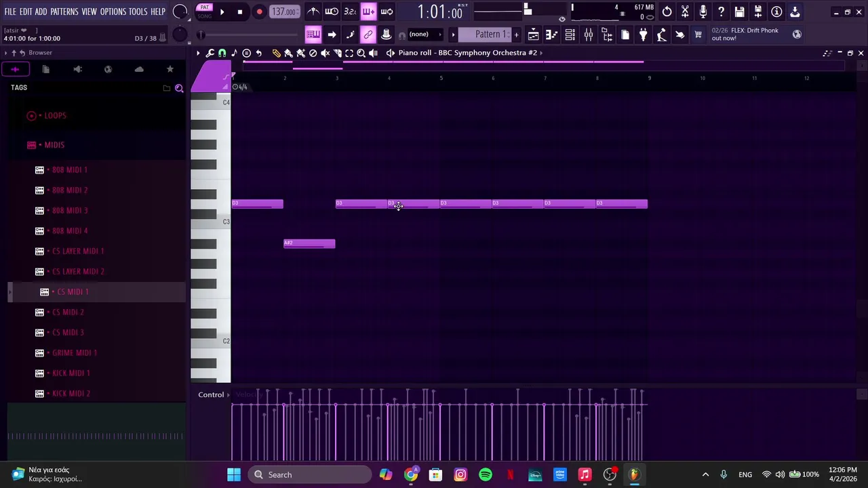Toggle typing keyboard to piano
868x488 pixels.
point(313,35)
